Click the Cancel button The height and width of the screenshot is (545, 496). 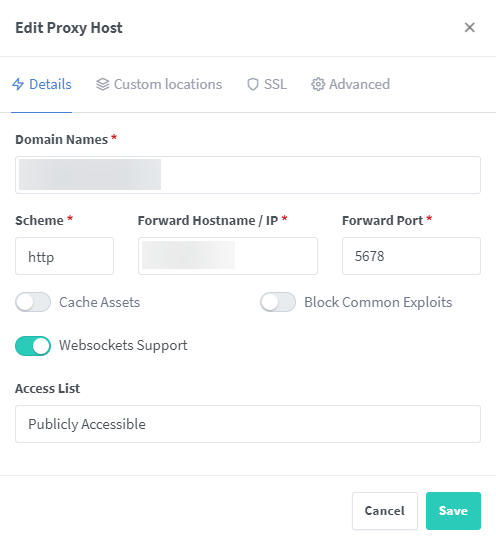tap(385, 511)
